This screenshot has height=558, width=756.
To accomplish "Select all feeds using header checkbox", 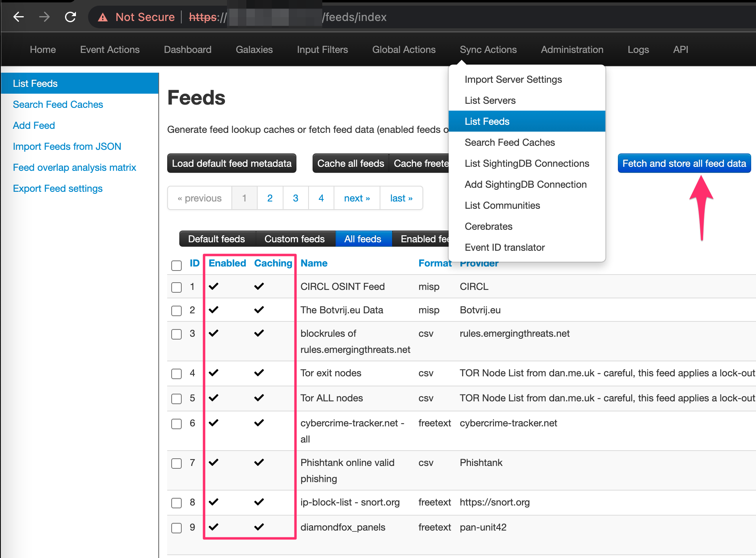I will (x=176, y=266).
